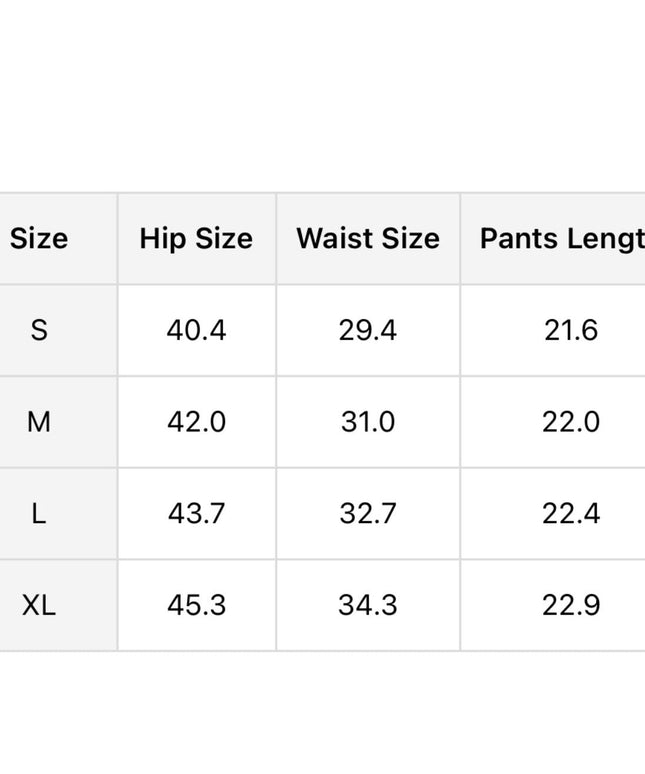
Task: Click pants length value 21.6
Action: point(571,330)
